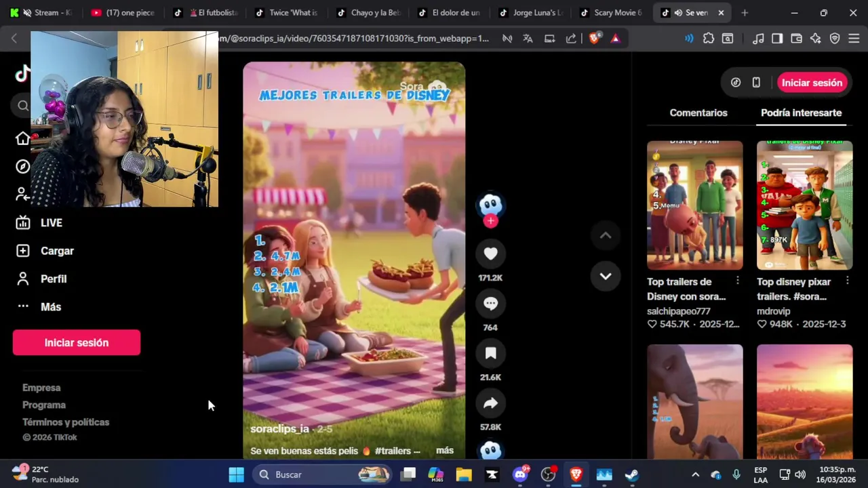Switch to the 'Chayo y la Beb' browser tab
Viewport: 868px width, 488px height.
[370, 13]
